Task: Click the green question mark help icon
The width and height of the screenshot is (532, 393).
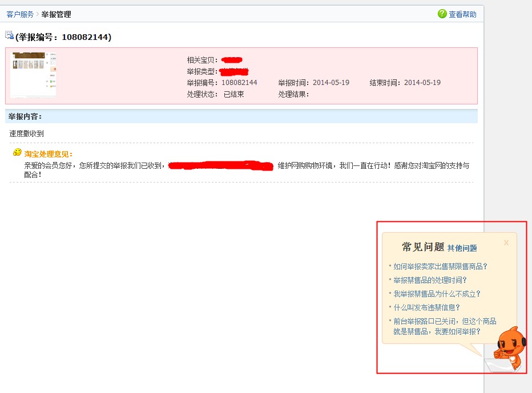Action: coord(442,14)
